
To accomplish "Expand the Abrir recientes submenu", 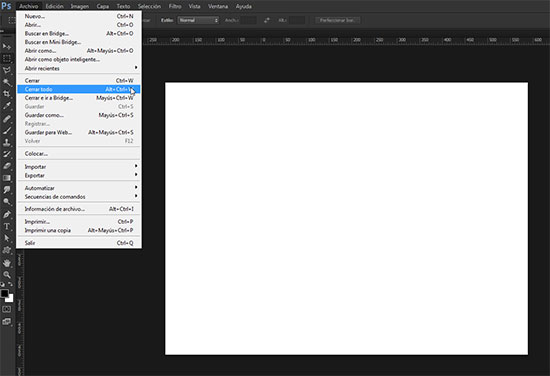I will [79, 68].
